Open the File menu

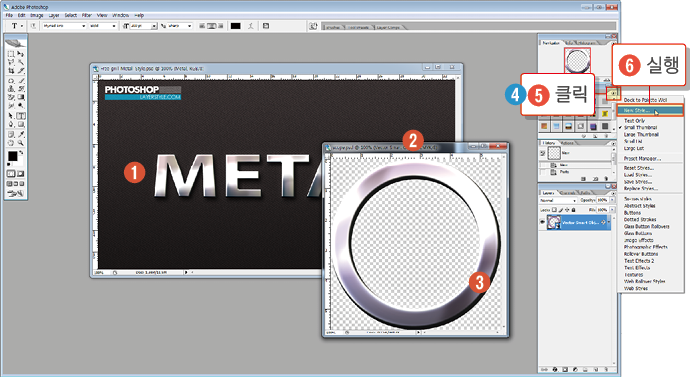coord(9,15)
